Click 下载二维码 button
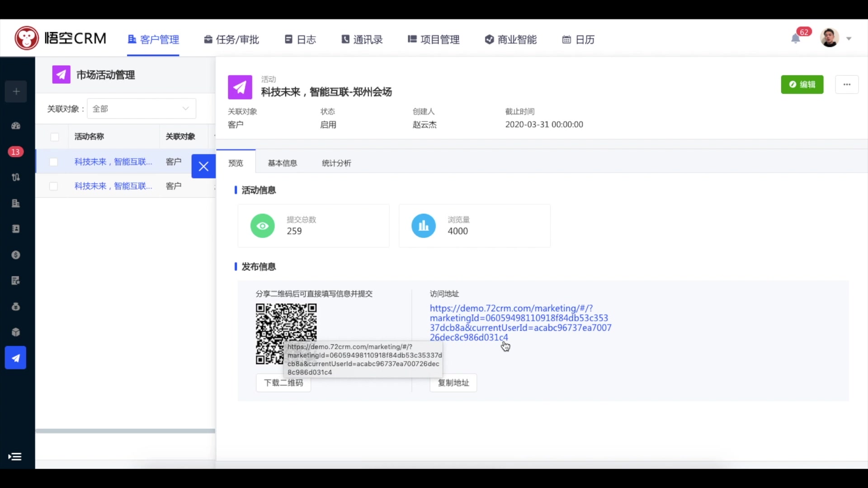 (284, 383)
